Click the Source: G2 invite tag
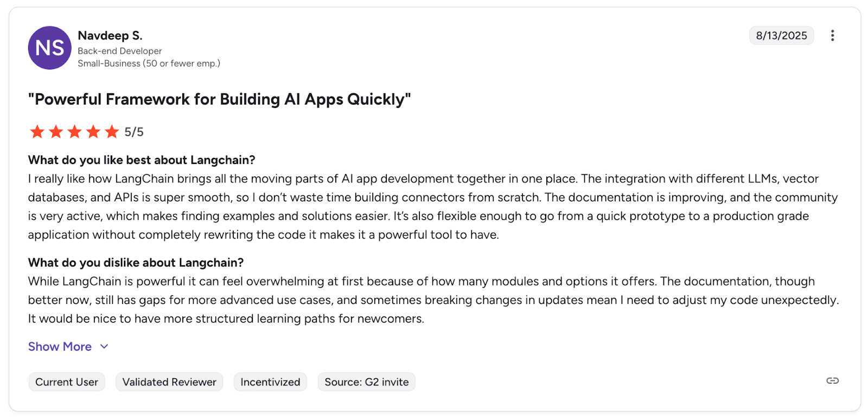This screenshot has height=419, width=868. [366, 382]
